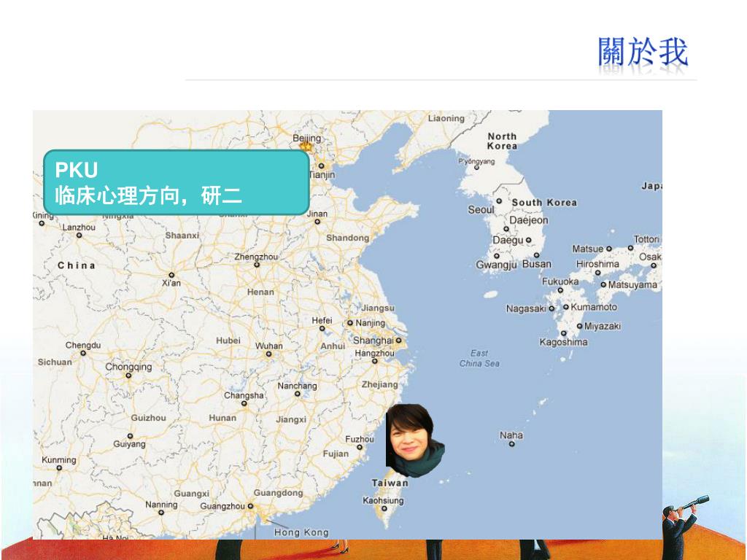Click the Taiwan label on map
Viewport: 747px width, 560px height.
click(390, 483)
